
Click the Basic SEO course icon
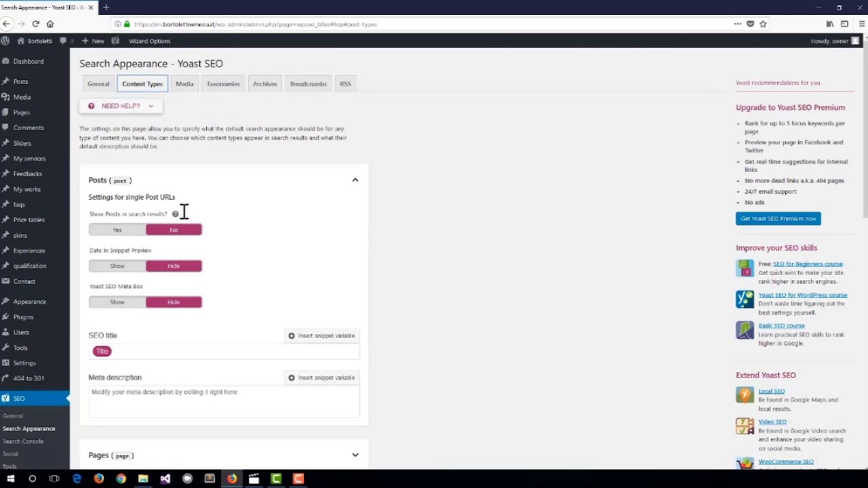pos(745,329)
